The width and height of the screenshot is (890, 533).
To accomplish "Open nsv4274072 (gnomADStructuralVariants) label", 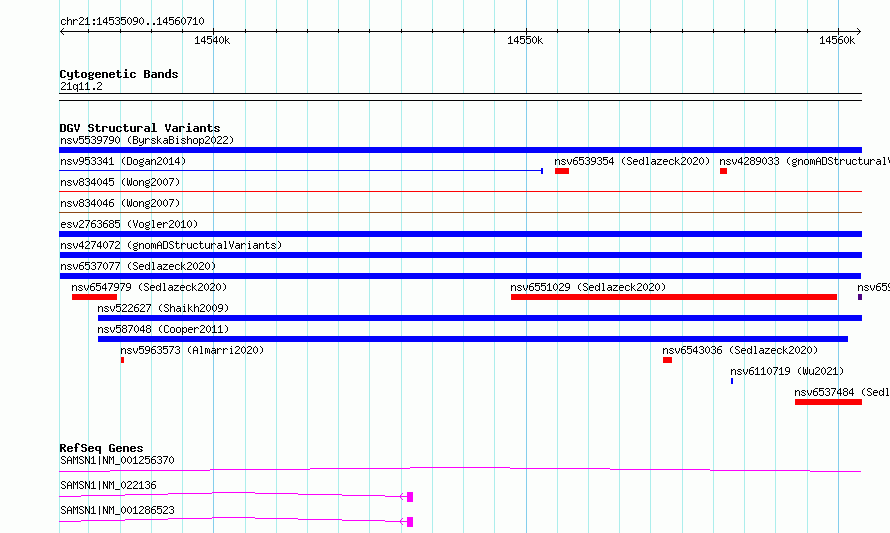I will 171,245.
